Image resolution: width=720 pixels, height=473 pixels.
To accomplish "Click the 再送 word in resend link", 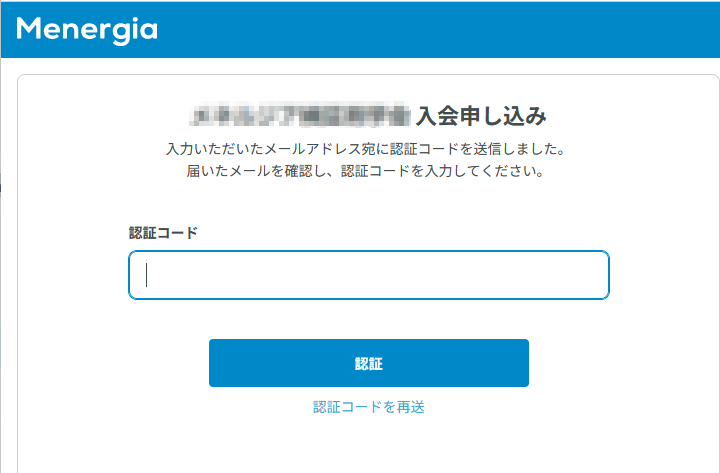I will (411, 407).
